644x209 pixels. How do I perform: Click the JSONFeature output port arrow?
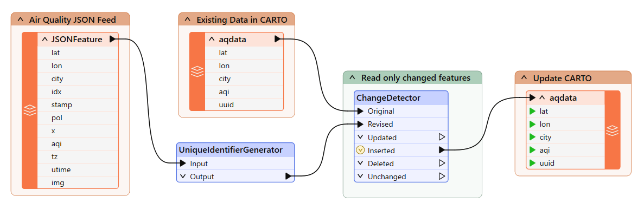[x=112, y=40]
